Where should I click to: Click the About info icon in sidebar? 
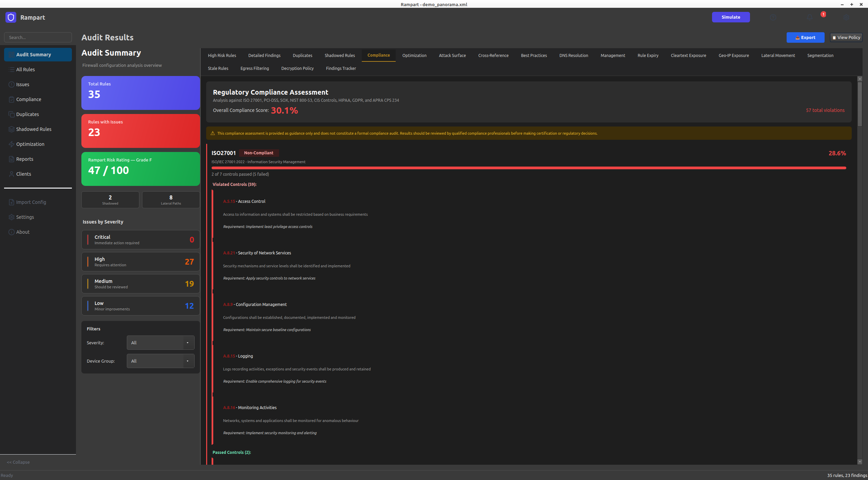[x=12, y=232]
